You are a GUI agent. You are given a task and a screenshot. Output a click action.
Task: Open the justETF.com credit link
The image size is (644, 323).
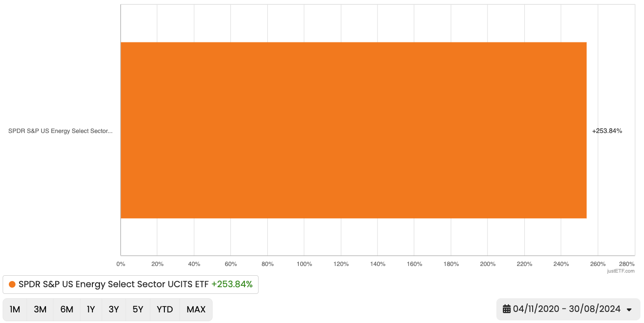621,271
